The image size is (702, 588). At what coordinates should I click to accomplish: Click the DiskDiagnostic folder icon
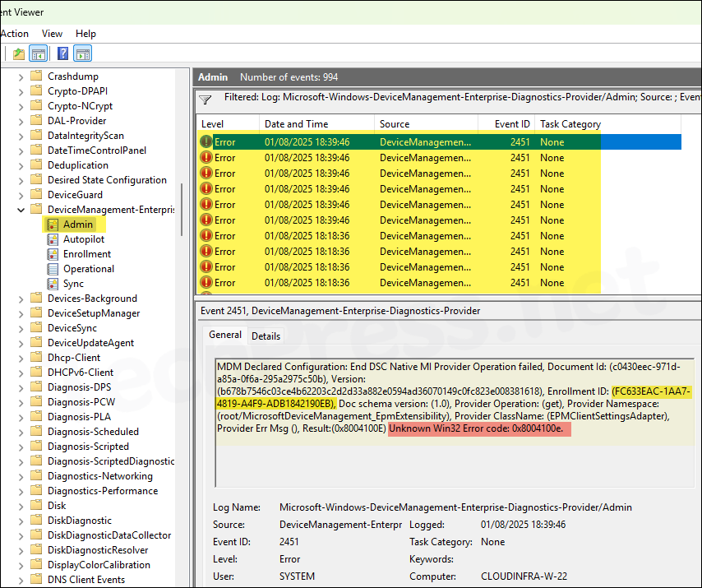tap(36, 520)
